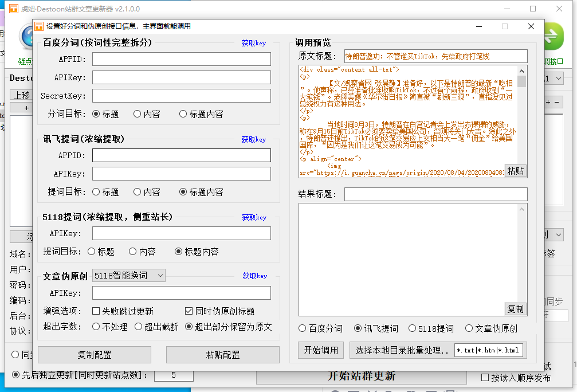Image resolution: width=577 pixels, height=392 pixels.
Task: Uncheck the 同时伪原创标题 option
Action: pos(189,311)
